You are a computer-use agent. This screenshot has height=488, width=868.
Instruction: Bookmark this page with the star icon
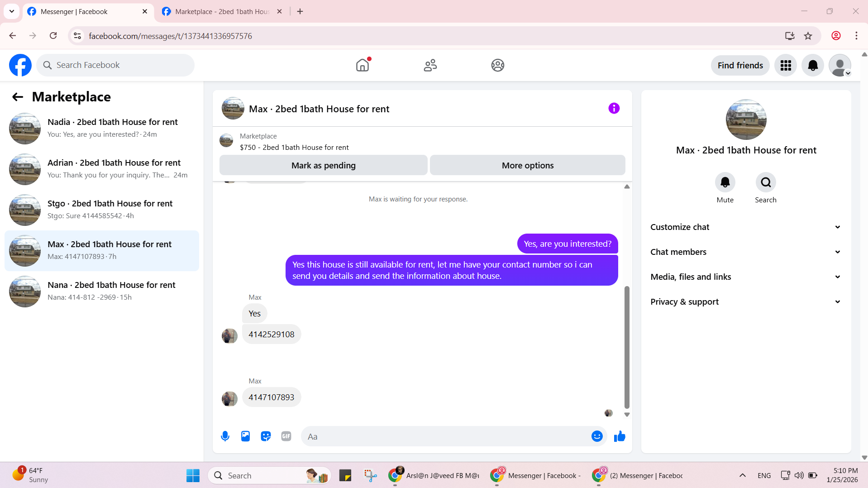coord(808,36)
